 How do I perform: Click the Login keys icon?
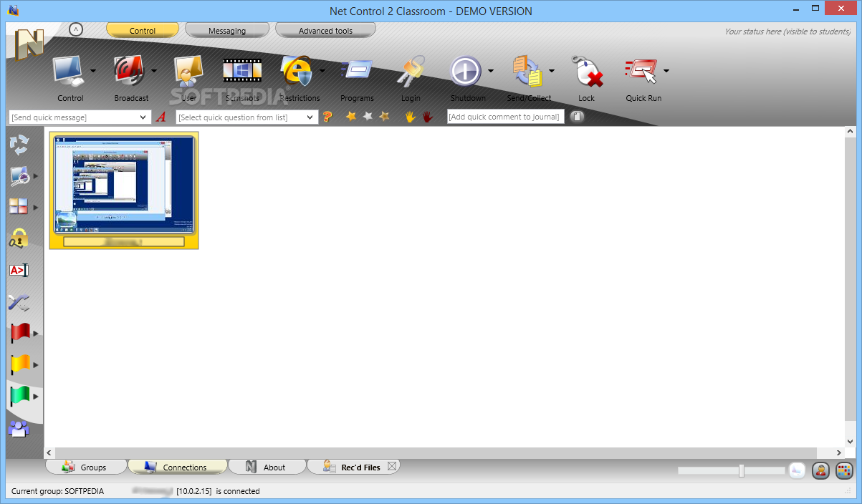[411, 71]
